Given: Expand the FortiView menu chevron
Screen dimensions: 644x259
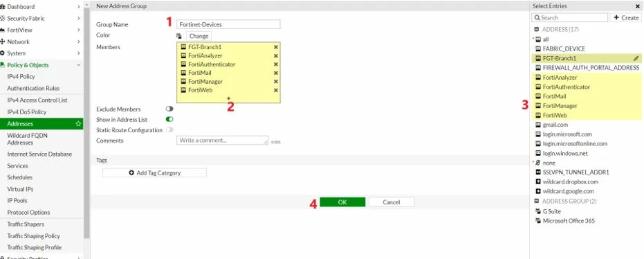Looking at the screenshot, I should (x=78, y=30).
